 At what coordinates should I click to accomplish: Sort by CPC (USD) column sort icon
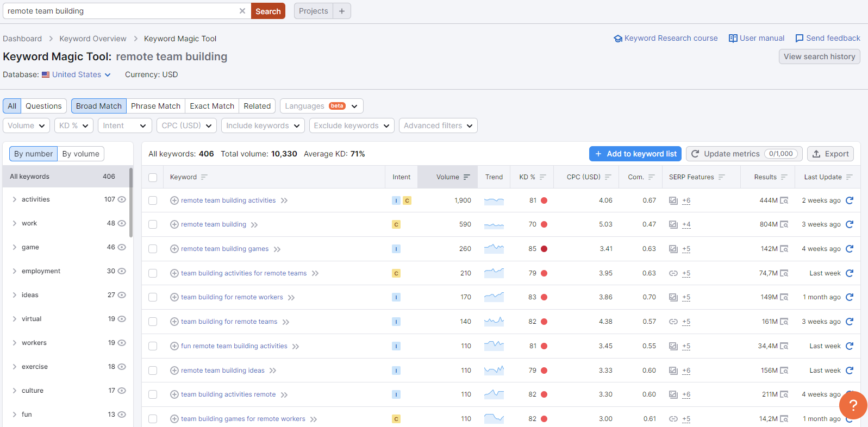point(608,177)
